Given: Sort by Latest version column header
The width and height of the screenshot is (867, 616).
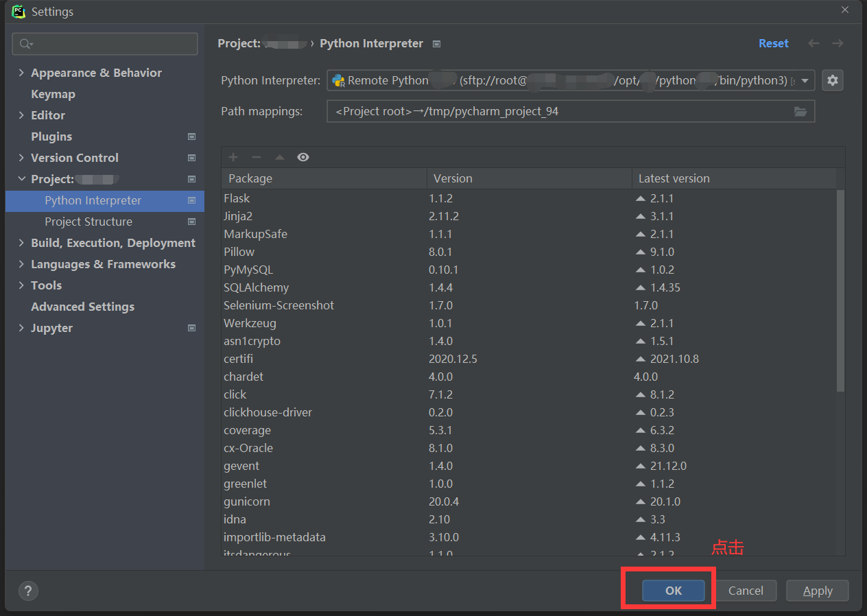Looking at the screenshot, I should coord(734,178).
